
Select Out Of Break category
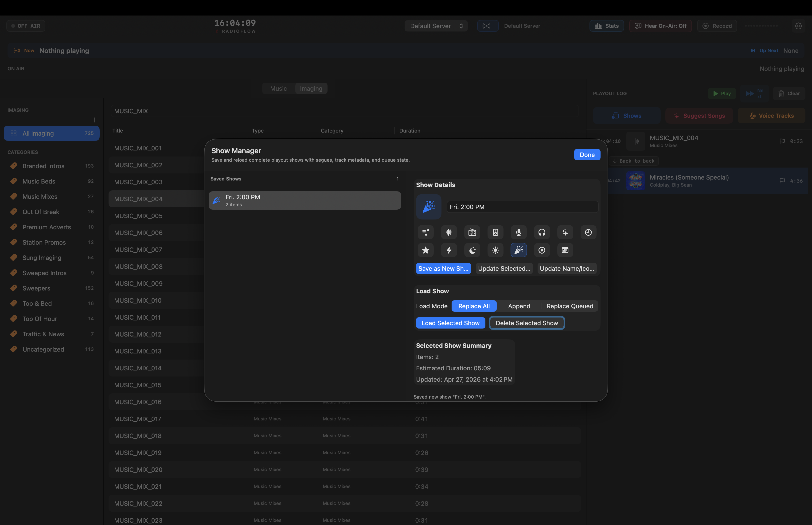click(51, 212)
